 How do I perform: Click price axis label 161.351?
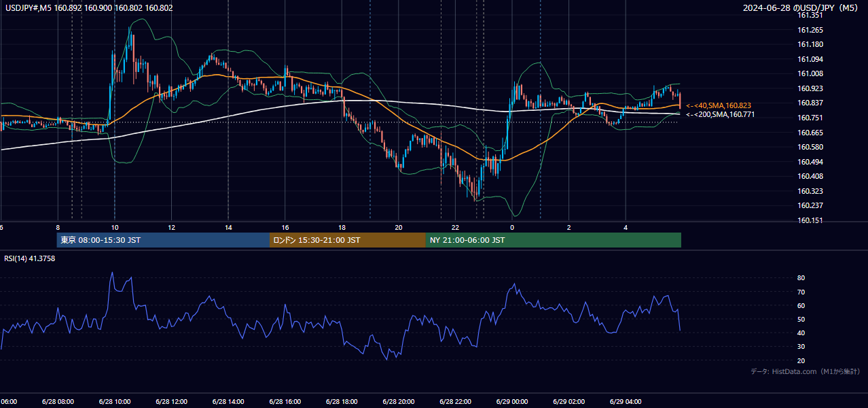point(810,15)
